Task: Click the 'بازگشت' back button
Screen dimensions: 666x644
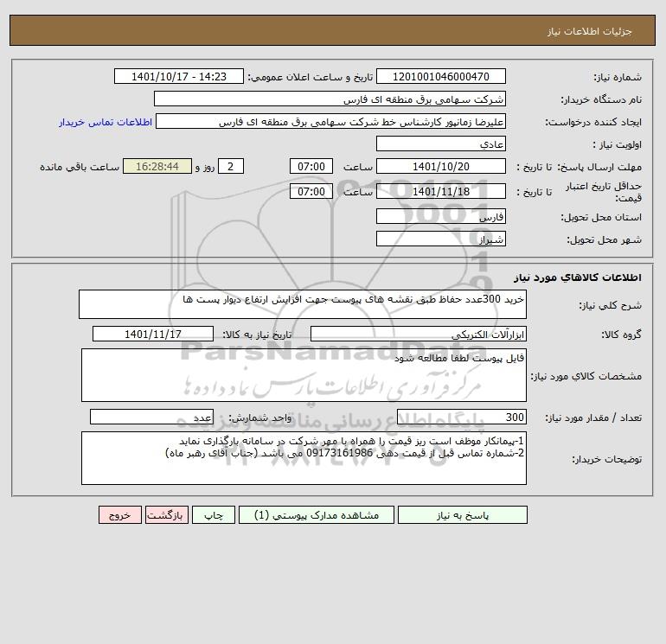Action: [x=166, y=515]
